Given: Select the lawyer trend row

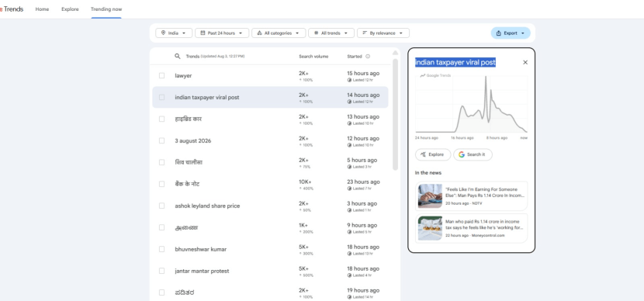Looking at the screenshot, I should [x=270, y=75].
